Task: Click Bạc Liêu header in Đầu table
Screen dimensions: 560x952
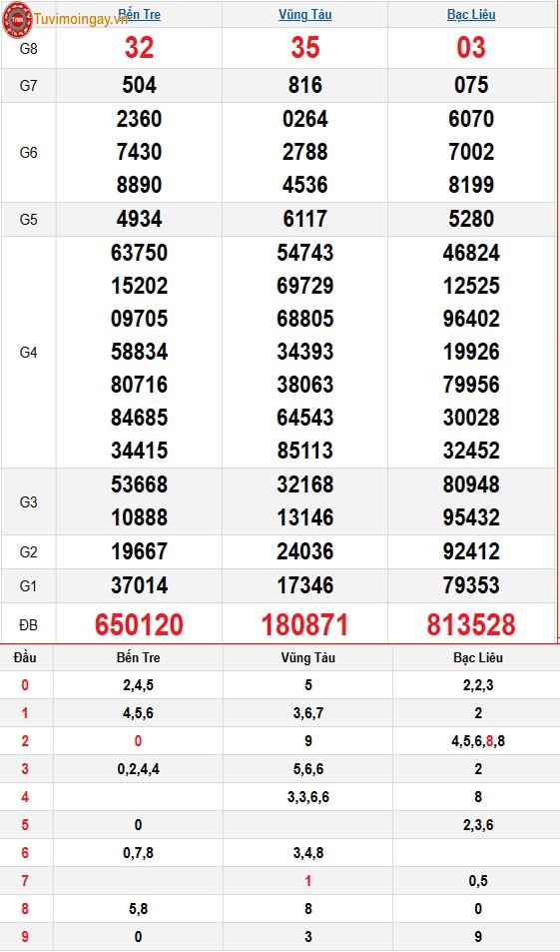Action: pyautogui.click(x=478, y=657)
